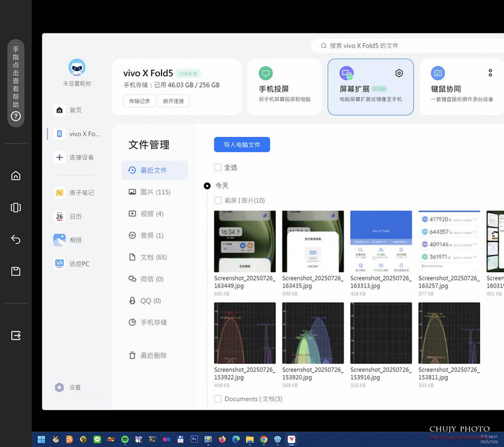This screenshot has height=447, width=504.
Task: Click the 断开连接 disconnect button
Action: coord(173,101)
